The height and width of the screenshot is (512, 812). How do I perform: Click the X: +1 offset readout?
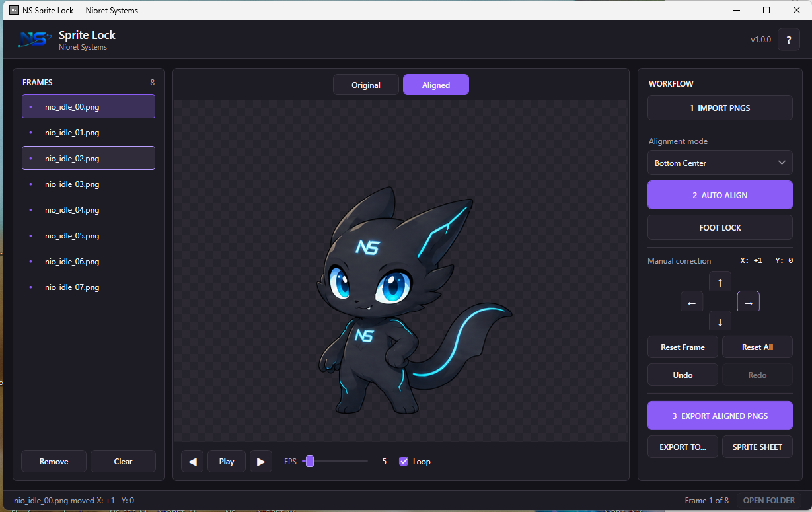click(751, 260)
